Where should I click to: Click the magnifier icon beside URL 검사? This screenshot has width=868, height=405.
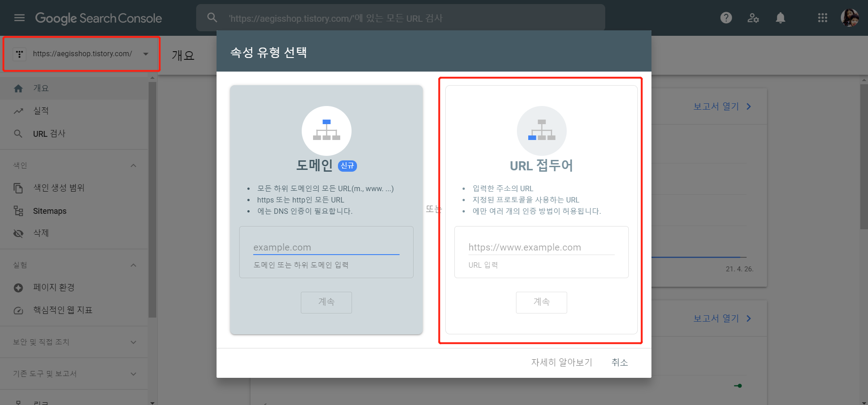pyautogui.click(x=18, y=134)
